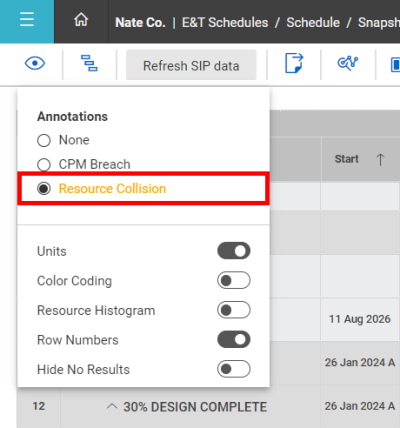Enable the Color Coding switch

234,280
